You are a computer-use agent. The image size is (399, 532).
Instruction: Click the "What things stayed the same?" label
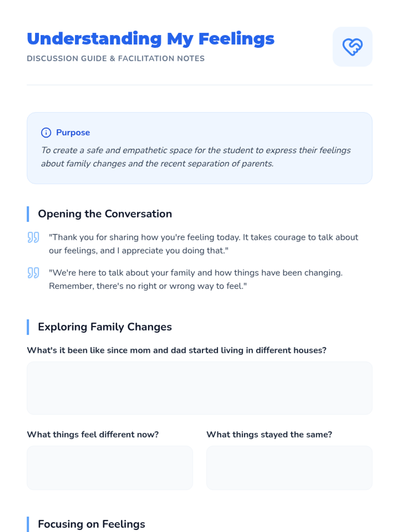269,435
